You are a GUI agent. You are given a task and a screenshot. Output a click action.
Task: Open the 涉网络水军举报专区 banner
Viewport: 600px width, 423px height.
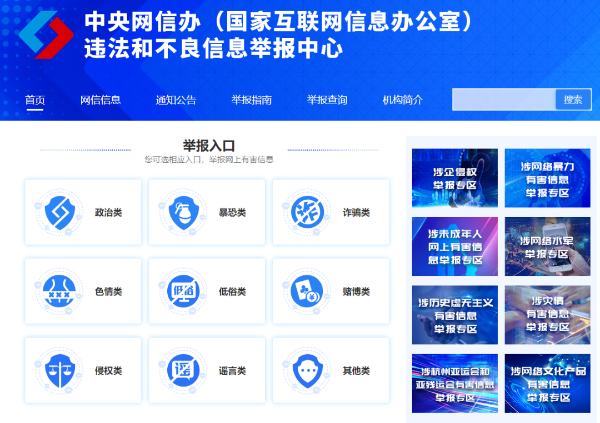[x=548, y=247]
